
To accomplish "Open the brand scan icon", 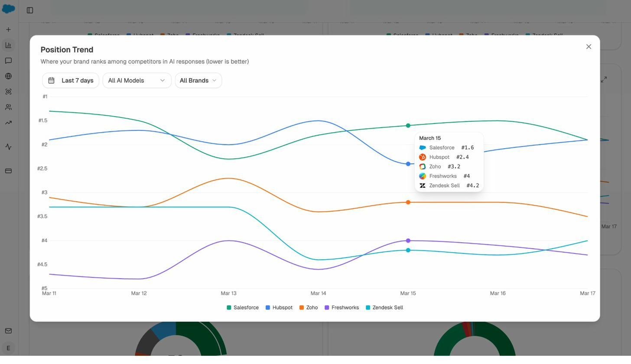I will 8,91.
